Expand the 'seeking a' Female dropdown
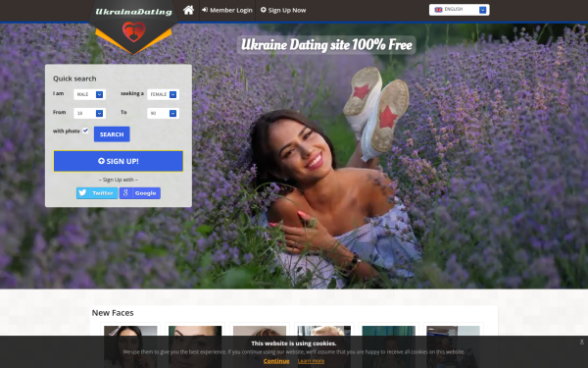The image size is (588, 368). (163, 94)
